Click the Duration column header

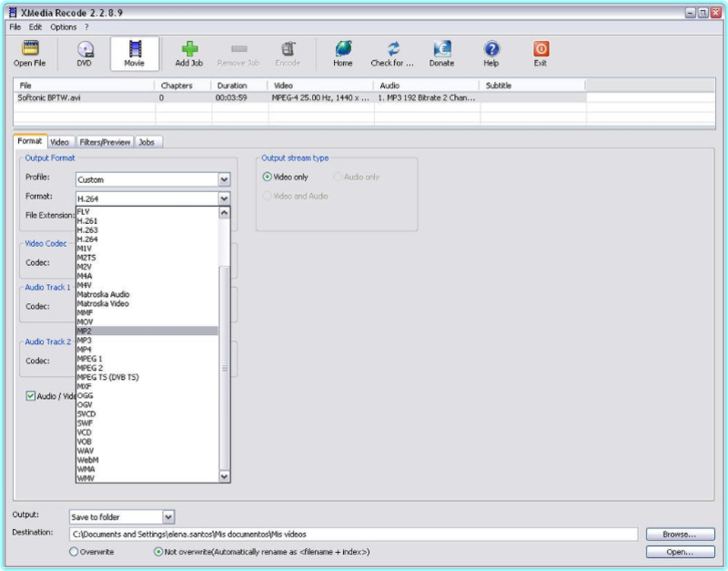pos(239,86)
